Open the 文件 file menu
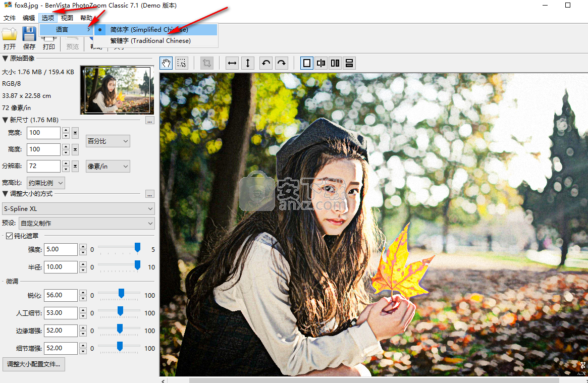This screenshot has width=588, height=383. (x=10, y=18)
